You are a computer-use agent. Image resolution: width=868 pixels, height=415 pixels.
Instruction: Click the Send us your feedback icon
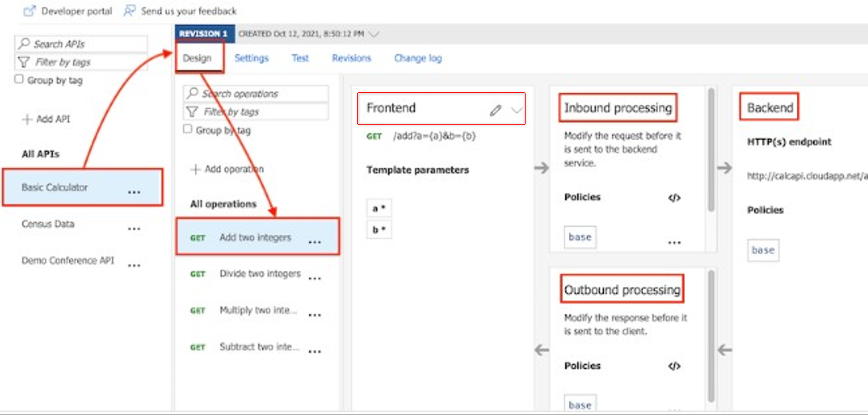pos(129,11)
